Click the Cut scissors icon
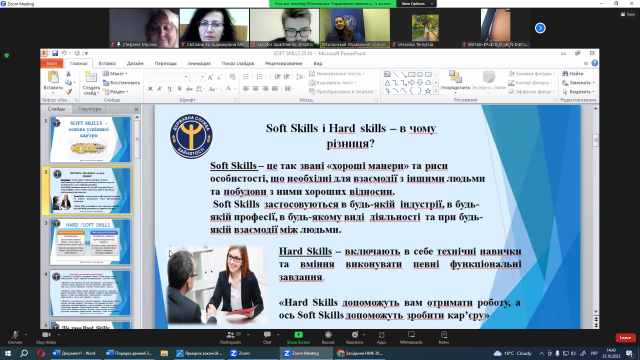The image size is (640, 360). (68, 74)
